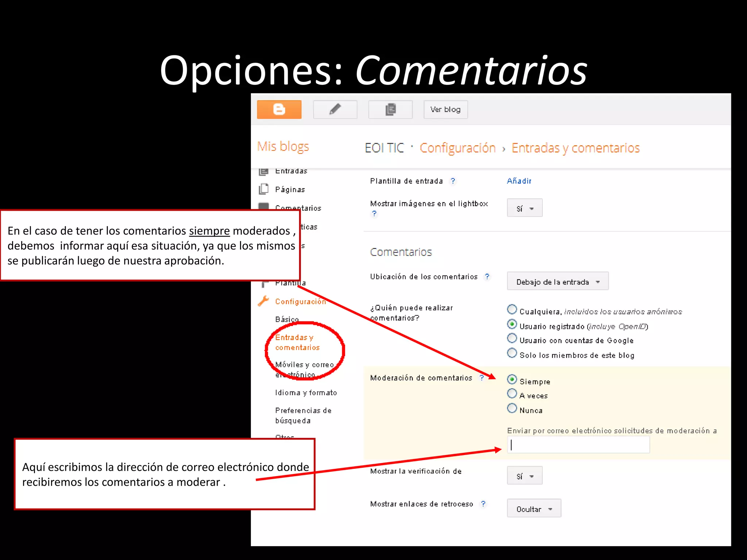Screen dimensions: 747x560
Task: Select Solo los miembros de este blog
Action: coord(512,353)
